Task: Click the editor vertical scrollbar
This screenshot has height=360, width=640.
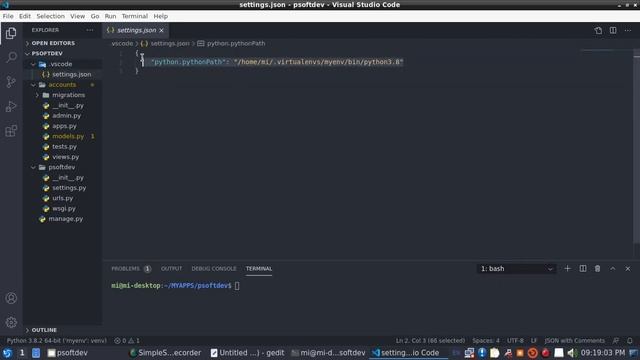Action: pyautogui.click(x=637, y=147)
